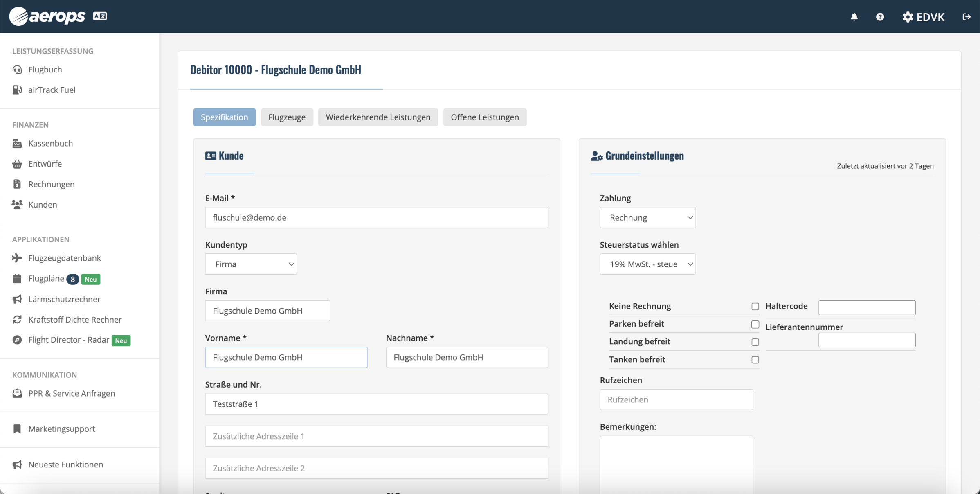Open Marketingsupport
Viewport: 980px width, 494px height.
(x=62, y=429)
